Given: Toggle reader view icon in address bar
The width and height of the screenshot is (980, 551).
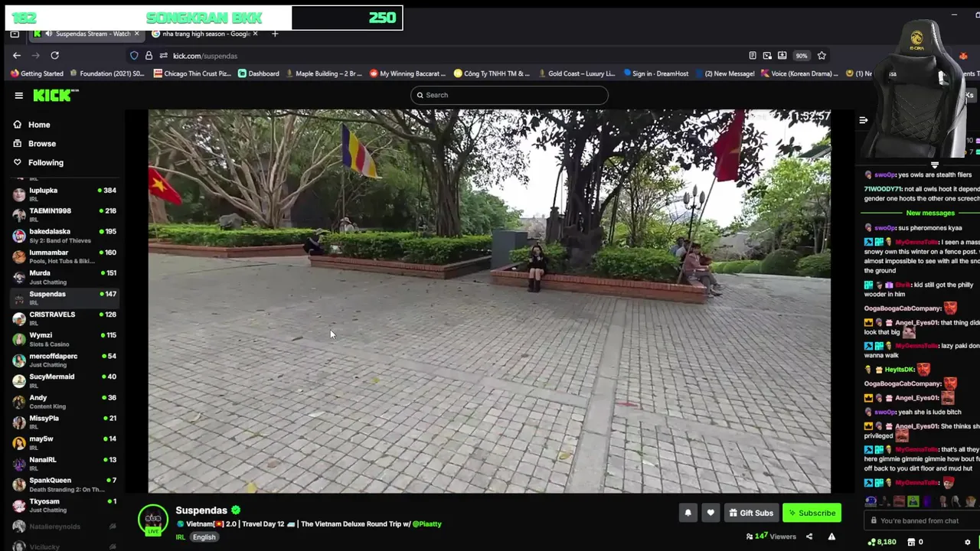Looking at the screenshot, I should tap(753, 55).
